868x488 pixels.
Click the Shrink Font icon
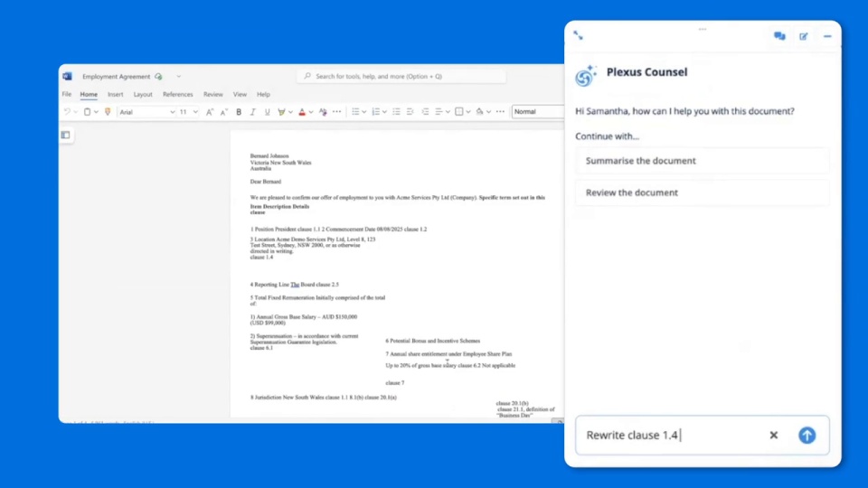point(224,112)
